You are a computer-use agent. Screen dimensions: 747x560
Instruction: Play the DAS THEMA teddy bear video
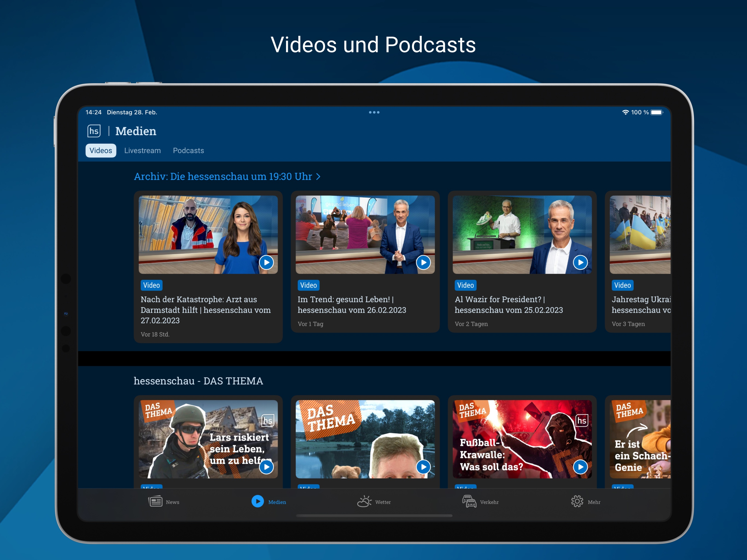[424, 467]
